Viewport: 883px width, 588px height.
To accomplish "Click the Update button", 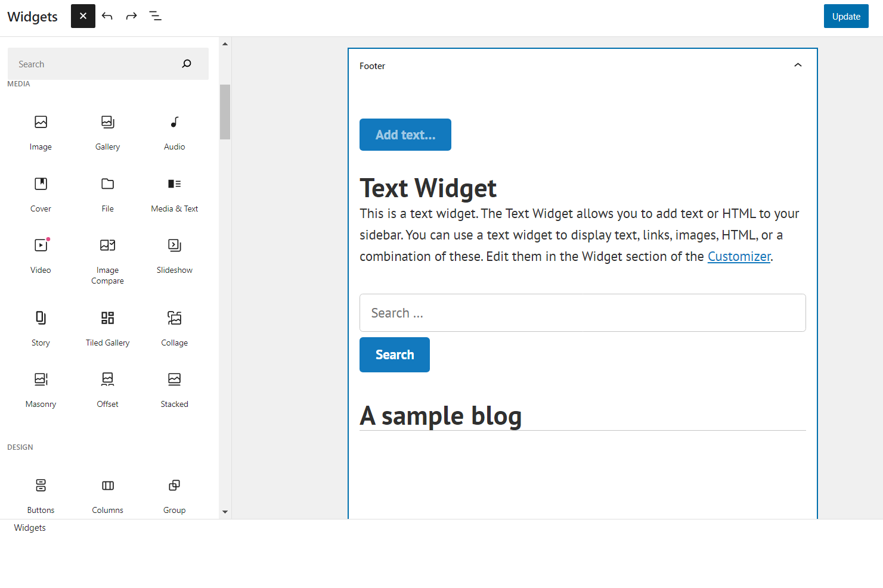I will [x=846, y=16].
